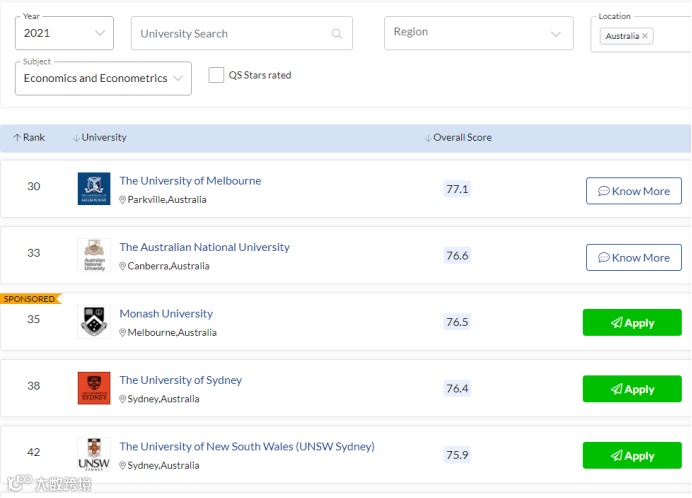Click the Monash University crest logo

94,322
